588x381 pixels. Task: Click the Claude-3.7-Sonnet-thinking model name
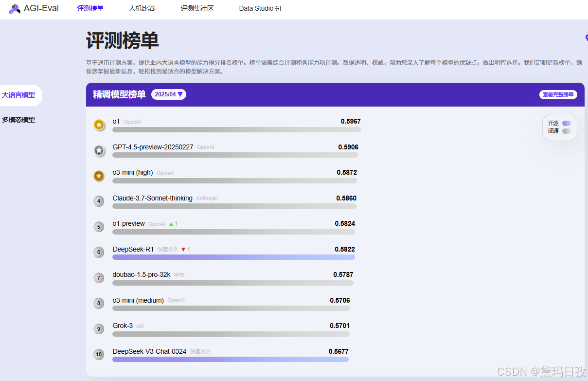(152, 198)
